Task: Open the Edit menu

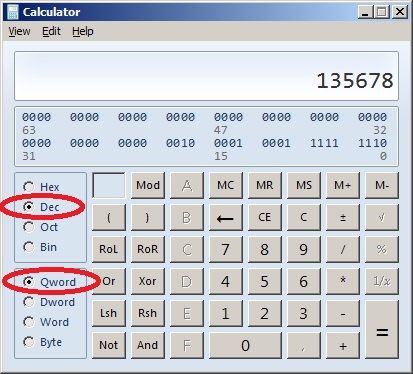Action: [x=51, y=31]
